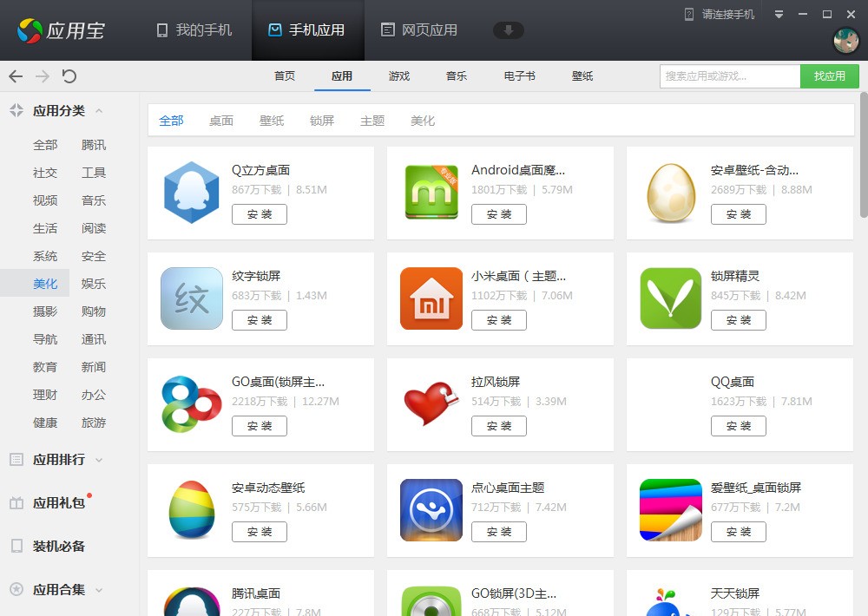
Task: Select 音乐 in navigation bar
Action: pyautogui.click(x=457, y=75)
